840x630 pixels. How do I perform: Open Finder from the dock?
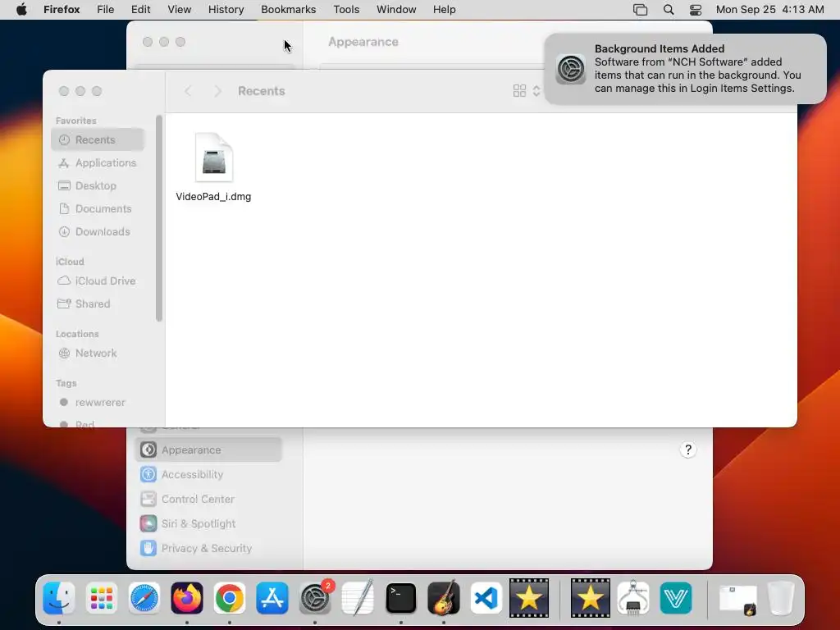coord(59,598)
